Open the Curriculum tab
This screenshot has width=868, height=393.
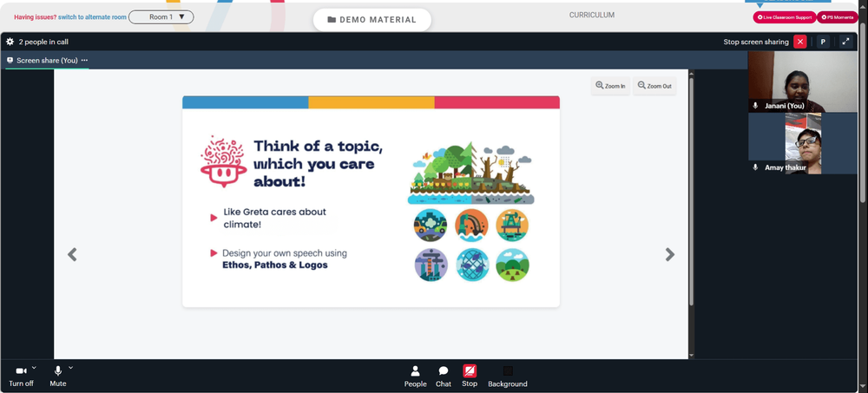click(x=592, y=15)
